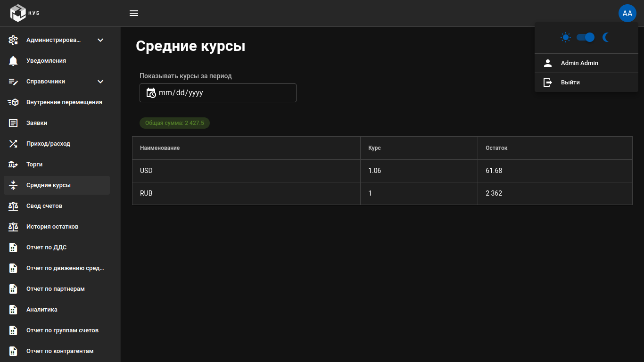Click the Отчет по партнерам file icon
This screenshot has width=644, height=362.
click(13, 289)
